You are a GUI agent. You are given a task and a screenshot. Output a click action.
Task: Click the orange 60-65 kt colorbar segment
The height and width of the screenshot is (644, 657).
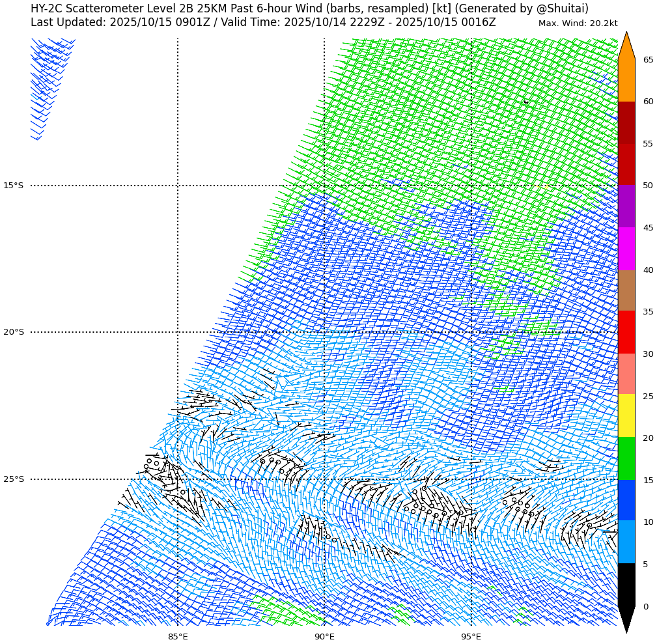coord(626,80)
